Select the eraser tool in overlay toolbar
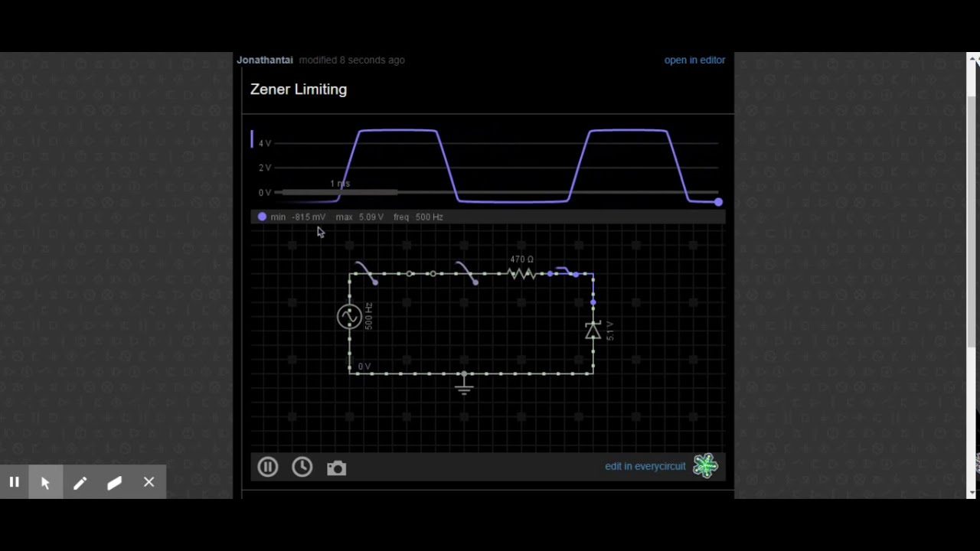The height and width of the screenshot is (551, 980). coord(115,482)
